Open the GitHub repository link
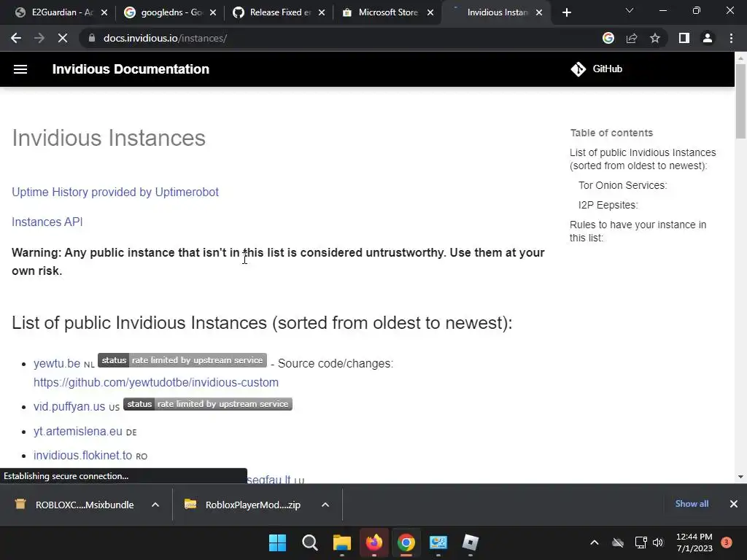 (597, 69)
